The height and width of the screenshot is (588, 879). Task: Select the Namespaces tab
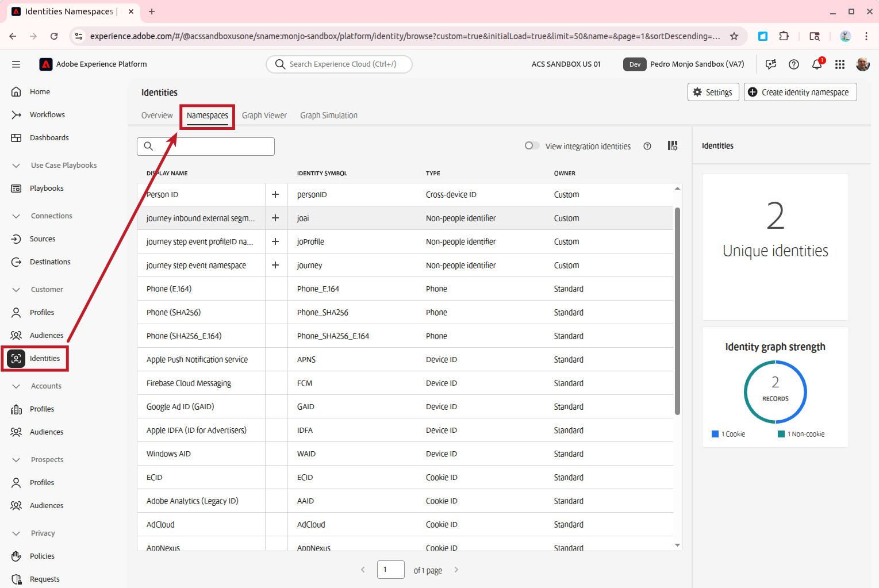208,116
